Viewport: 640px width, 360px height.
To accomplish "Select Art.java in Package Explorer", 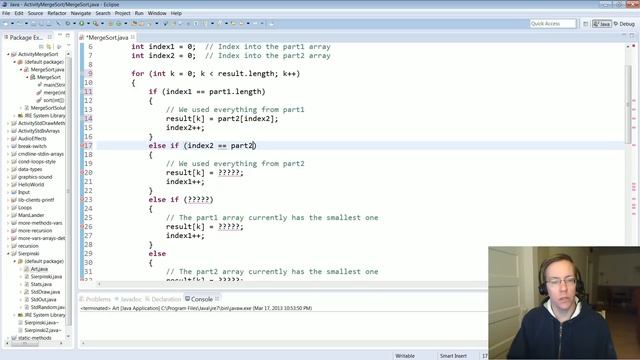I will click(39, 269).
